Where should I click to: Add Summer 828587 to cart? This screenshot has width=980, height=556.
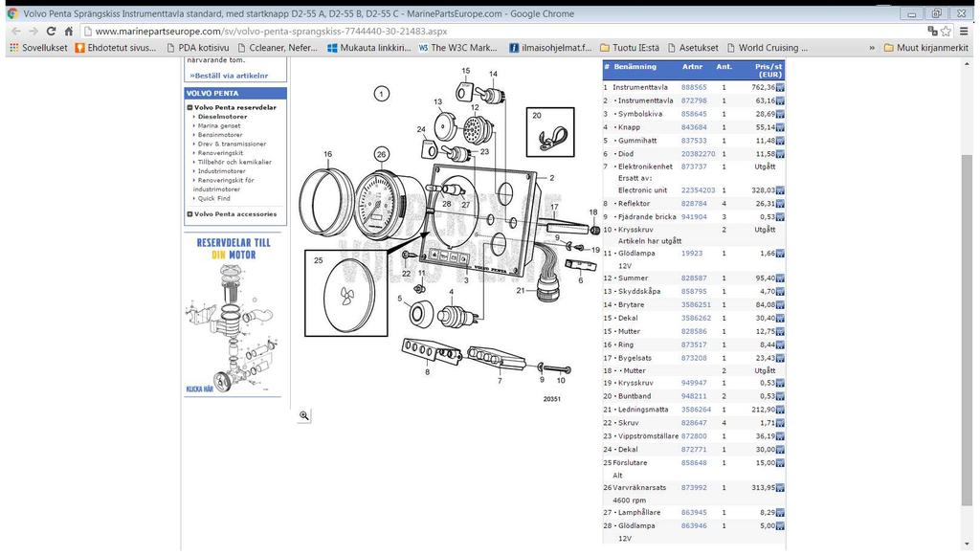(x=780, y=278)
